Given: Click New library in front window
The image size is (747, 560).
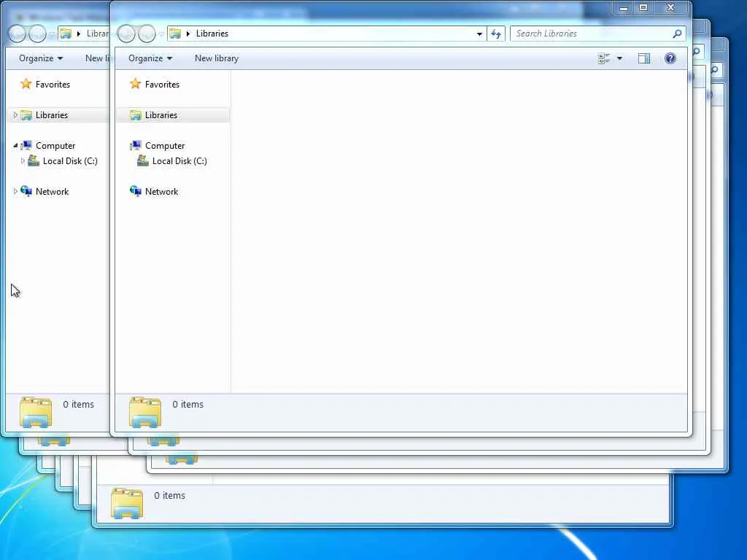Looking at the screenshot, I should pyautogui.click(x=216, y=58).
